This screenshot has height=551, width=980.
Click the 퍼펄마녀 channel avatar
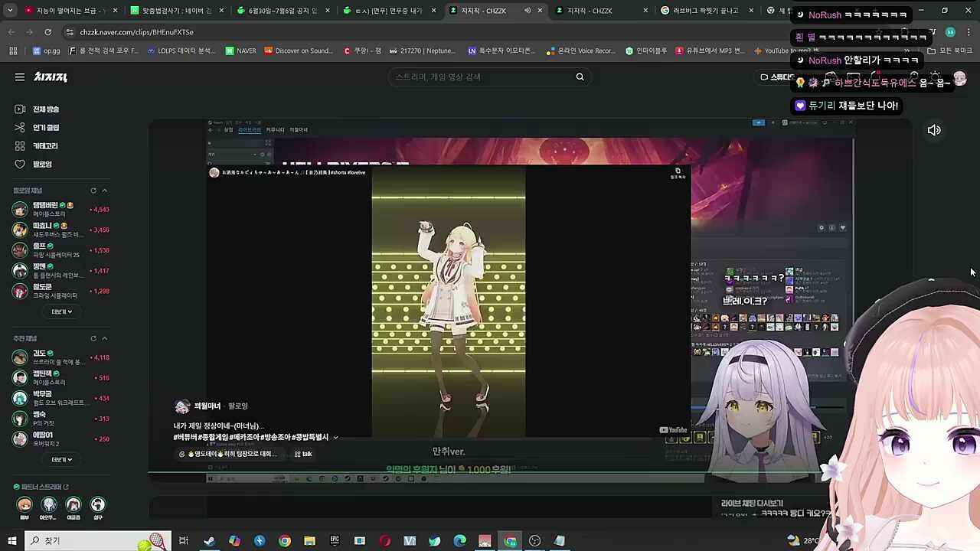[x=182, y=406]
